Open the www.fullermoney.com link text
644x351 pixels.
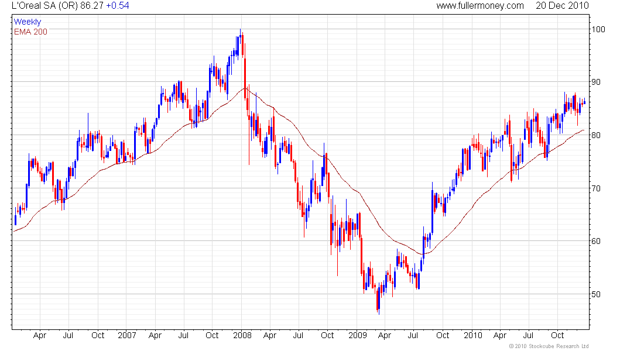[480, 6]
